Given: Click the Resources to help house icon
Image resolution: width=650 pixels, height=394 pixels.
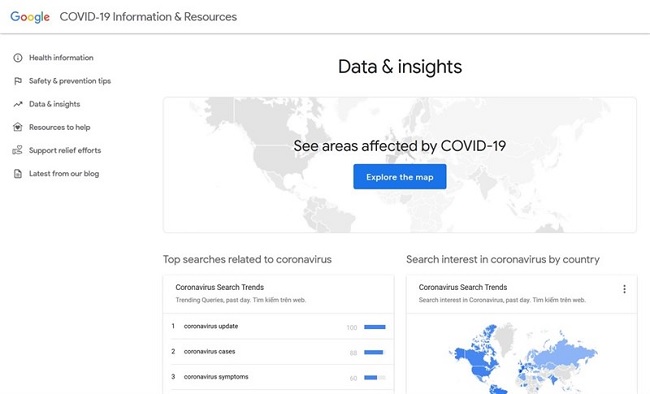Looking at the screenshot, I should [x=17, y=127].
